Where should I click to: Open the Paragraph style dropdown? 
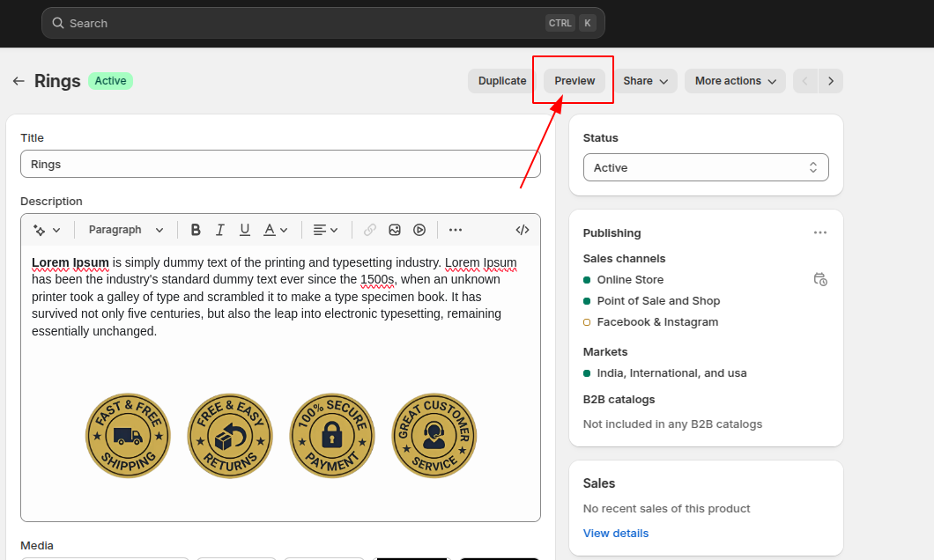pyautogui.click(x=126, y=230)
